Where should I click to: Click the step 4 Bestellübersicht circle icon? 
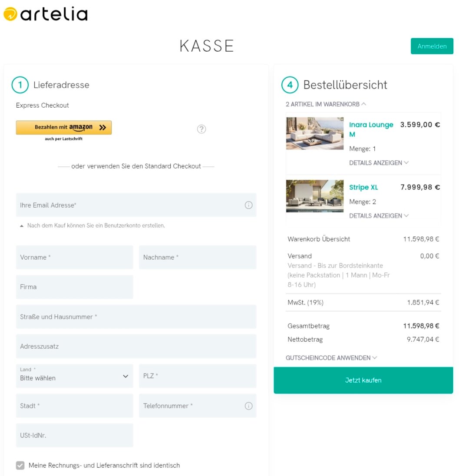[290, 85]
